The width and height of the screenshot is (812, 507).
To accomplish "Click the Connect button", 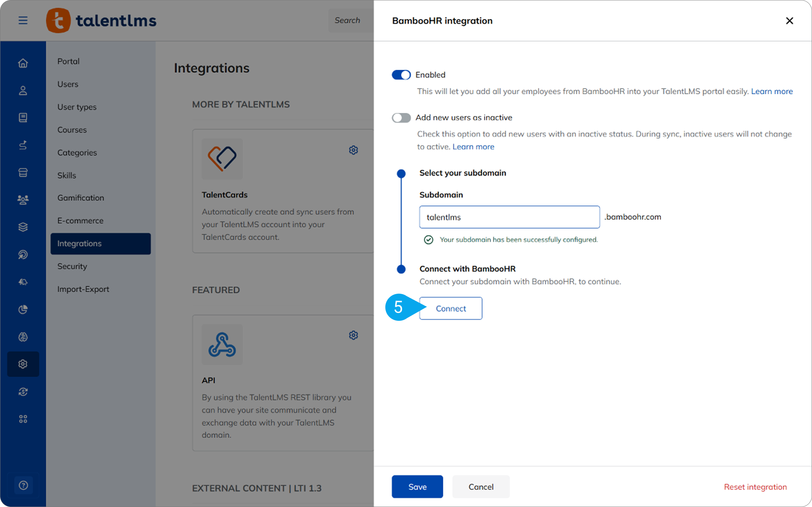I will (451, 309).
